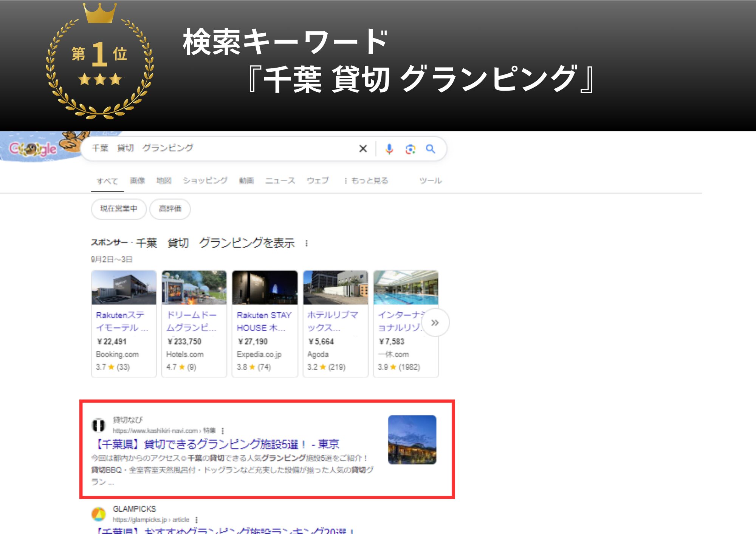The height and width of the screenshot is (534, 756).
Task: Click the Hotels.com provider label
Action: (185, 355)
